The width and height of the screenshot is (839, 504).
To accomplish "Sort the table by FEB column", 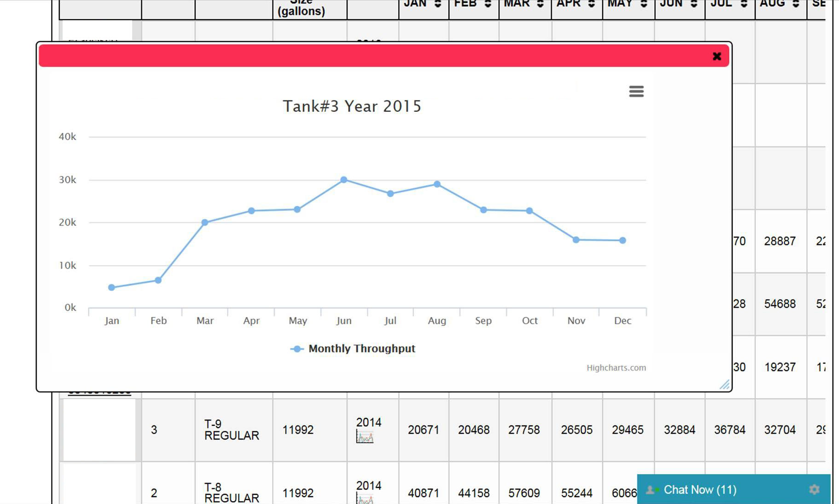I will coord(488,4).
